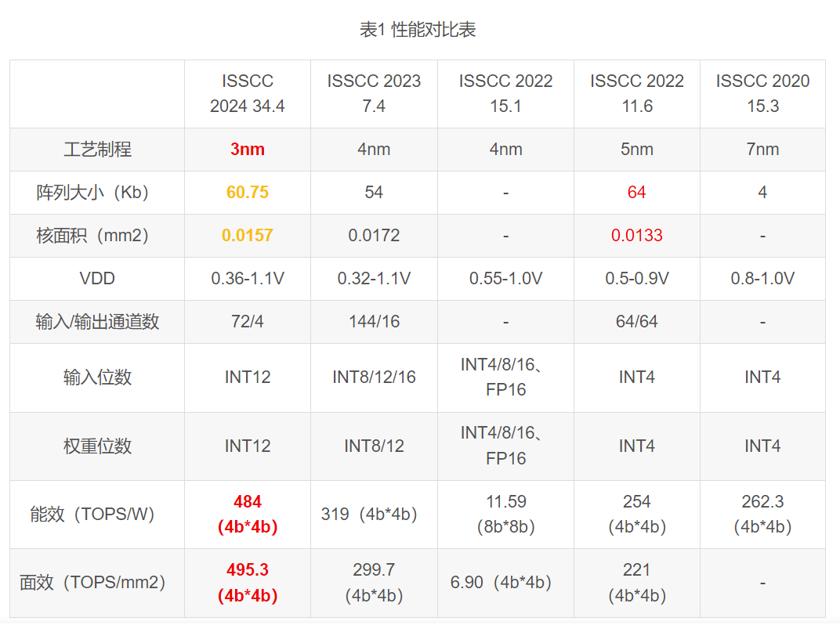This screenshot has height=625, width=840.
Task: Click the 输入位数 row label
Action: (x=97, y=378)
